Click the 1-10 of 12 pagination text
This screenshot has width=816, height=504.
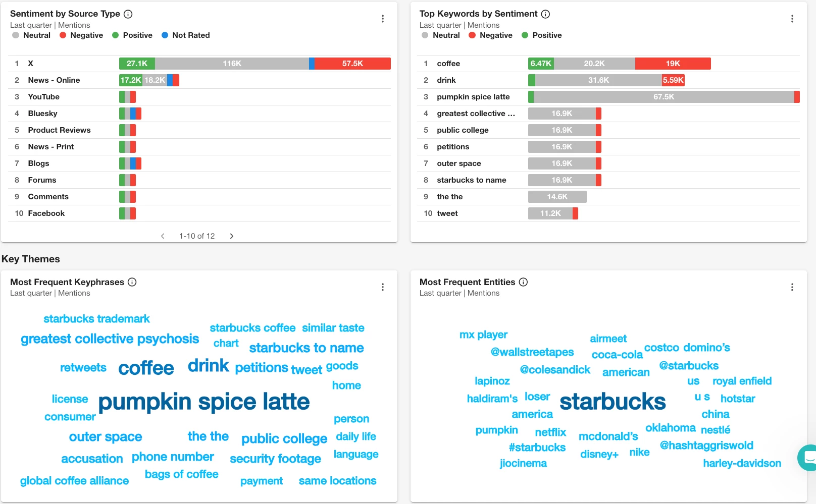click(197, 236)
